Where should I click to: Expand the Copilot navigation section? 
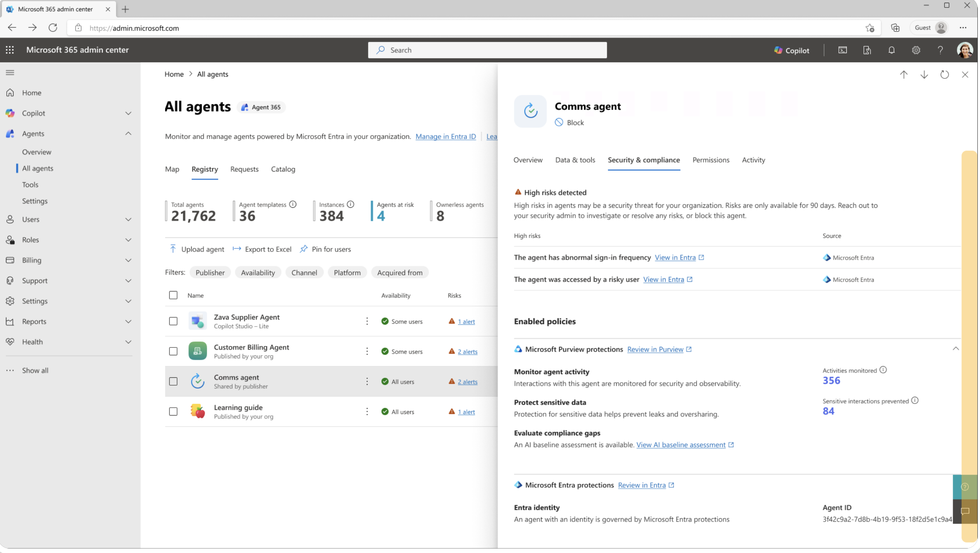(128, 114)
